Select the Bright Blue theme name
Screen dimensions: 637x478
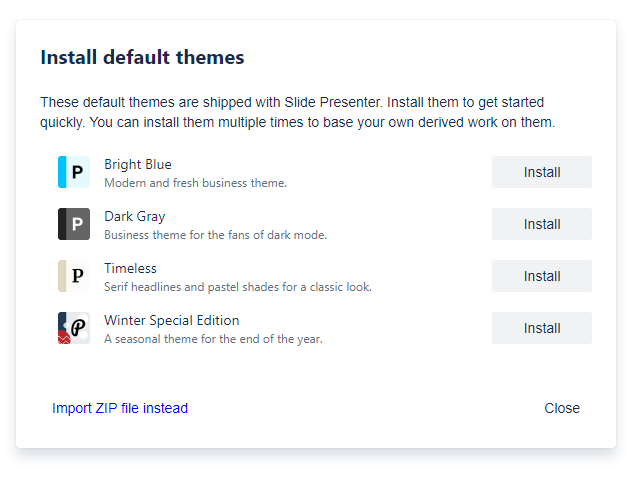(138, 165)
